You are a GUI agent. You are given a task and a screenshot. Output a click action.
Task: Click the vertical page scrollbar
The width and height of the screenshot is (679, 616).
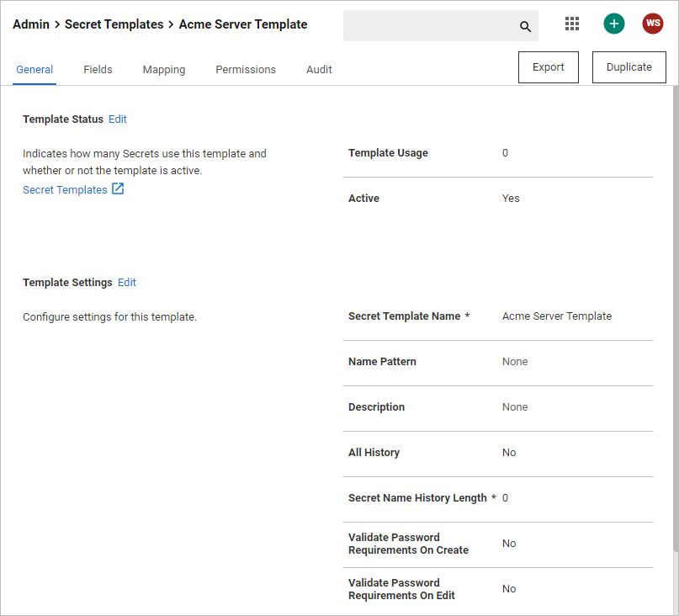(675, 320)
